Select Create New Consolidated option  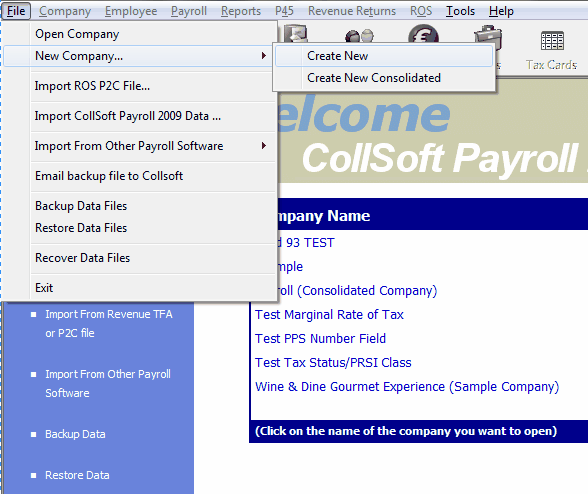pos(384,78)
